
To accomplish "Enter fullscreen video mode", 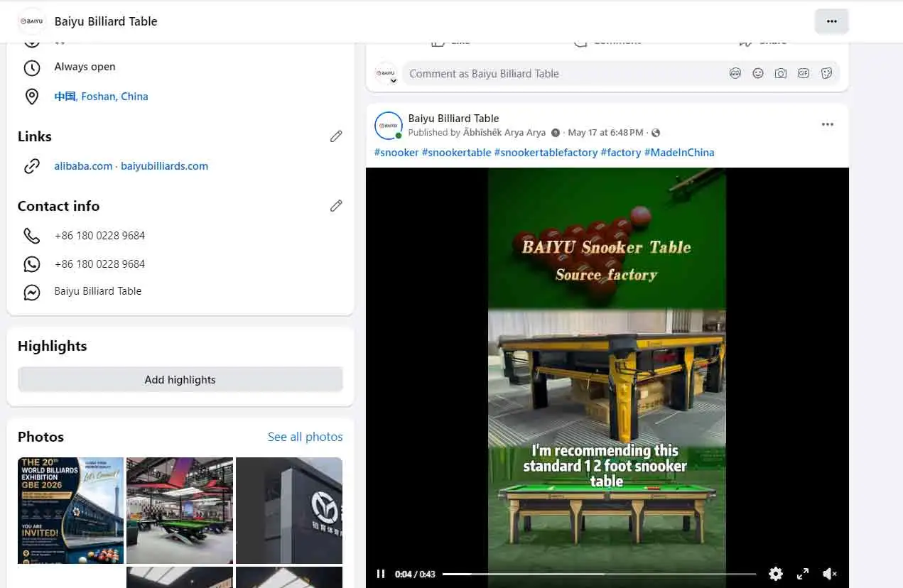I will click(803, 574).
